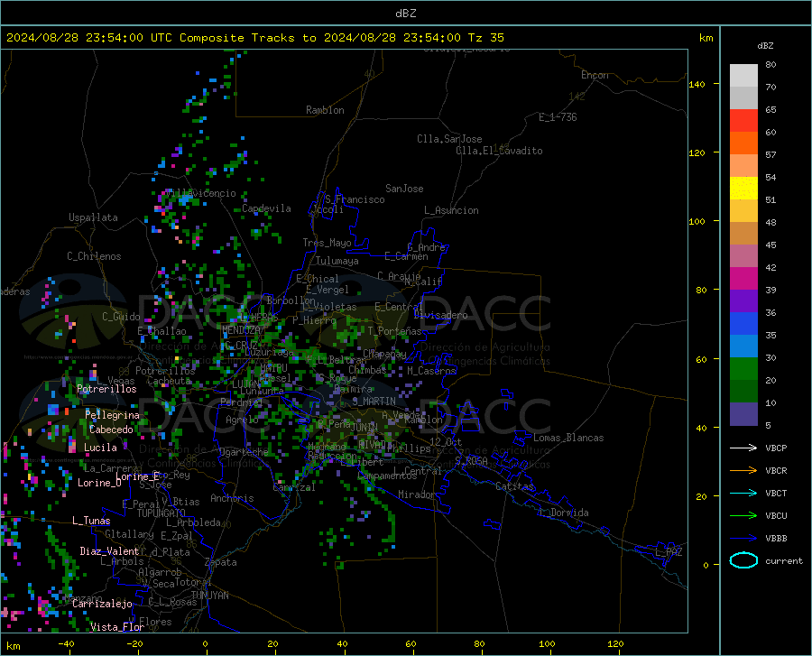Click the S_Francisco label
Viewport: 812px width, 656px height.
point(355,199)
